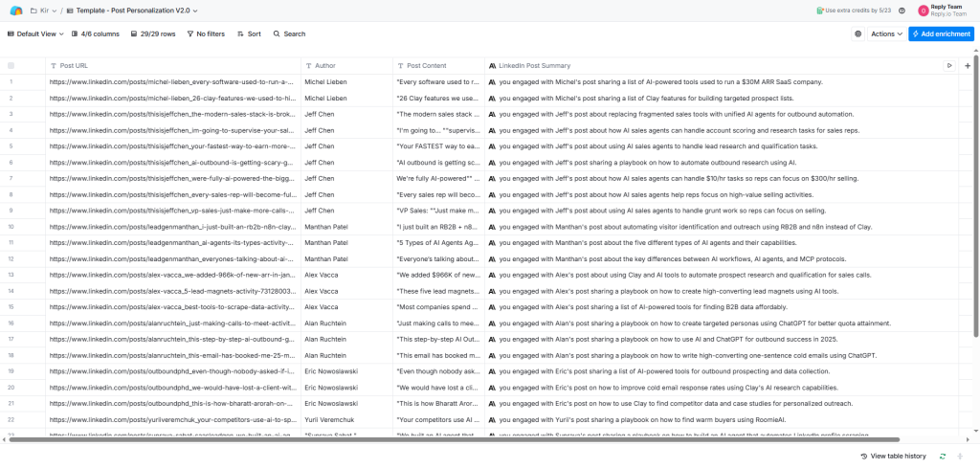Click the Post Content cell '5 Types of AI Agents Ag...'
This screenshot has width=980, height=469.
[x=438, y=242]
